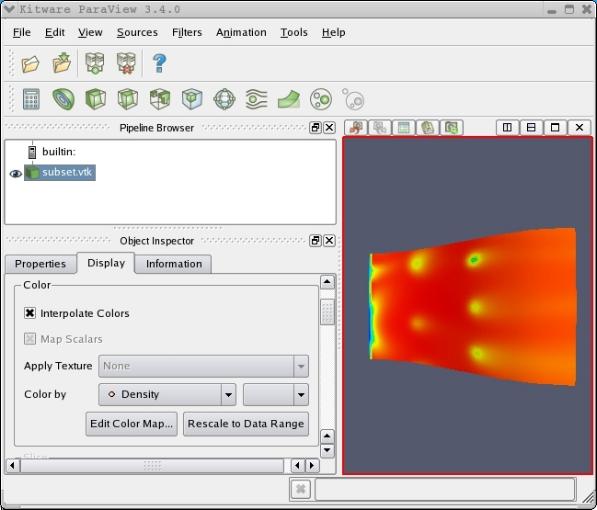The width and height of the screenshot is (597, 510).
Task: Select the Calculator filter icon
Action: (x=31, y=99)
